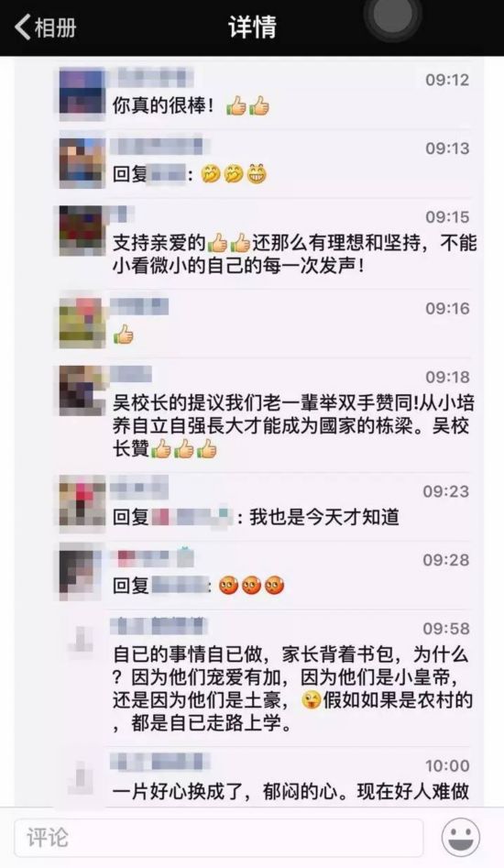
Task: Open avatar of 09:28 commenter
Action: click(82, 572)
